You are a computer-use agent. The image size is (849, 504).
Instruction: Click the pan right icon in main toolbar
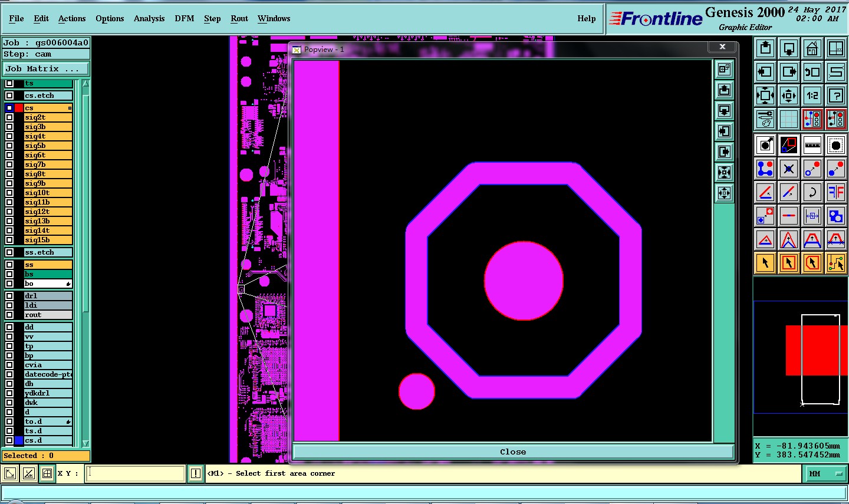789,72
